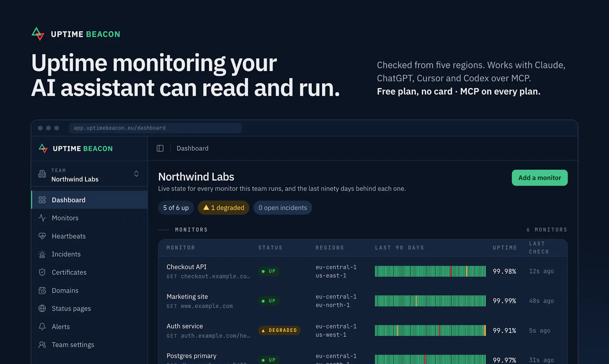
Task: Click the 0 open incidents chip
Action: coord(283,208)
